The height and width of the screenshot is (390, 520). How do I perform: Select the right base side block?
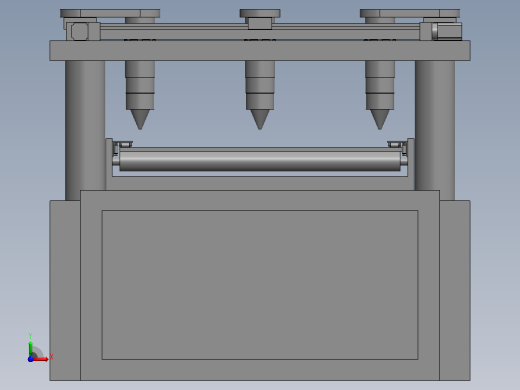coord(455,290)
